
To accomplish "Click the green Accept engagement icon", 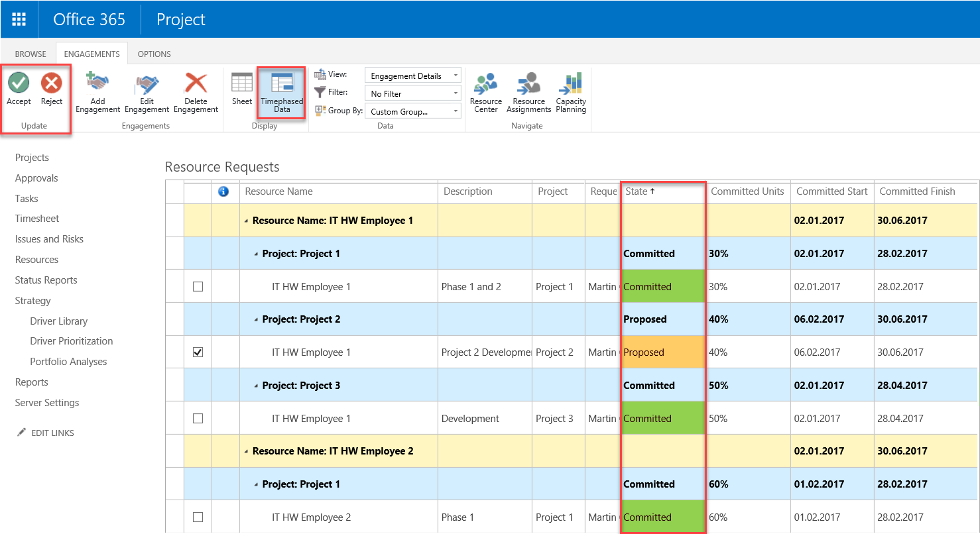I will click(19, 83).
